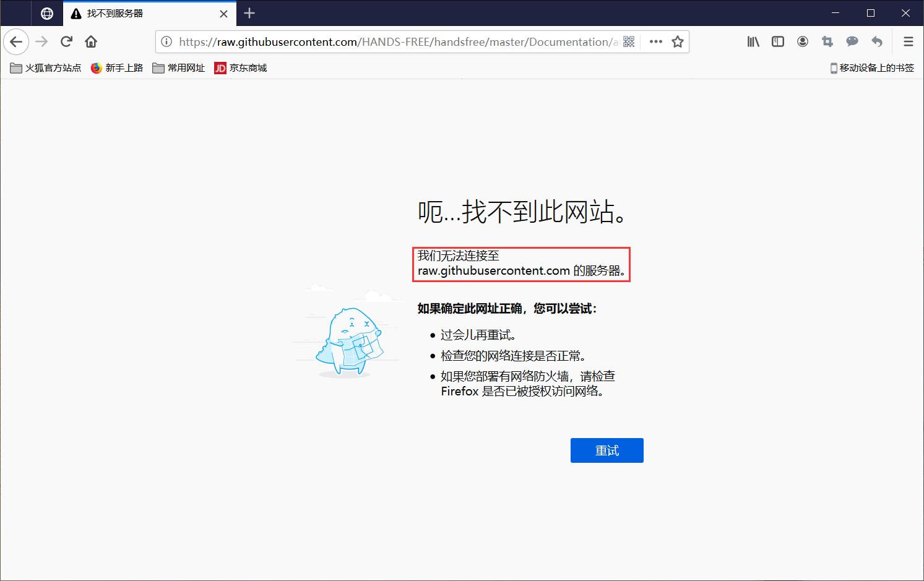Select the pinned globe tab
This screenshot has width=924, height=581.
coord(47,14)
